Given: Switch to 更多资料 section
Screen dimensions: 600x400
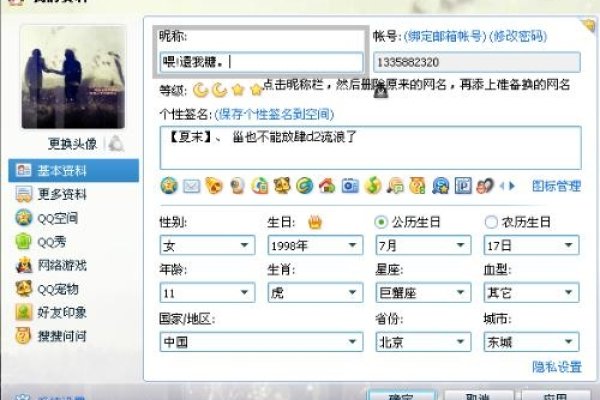Looking at the screenshot, I should click(73, 194).
